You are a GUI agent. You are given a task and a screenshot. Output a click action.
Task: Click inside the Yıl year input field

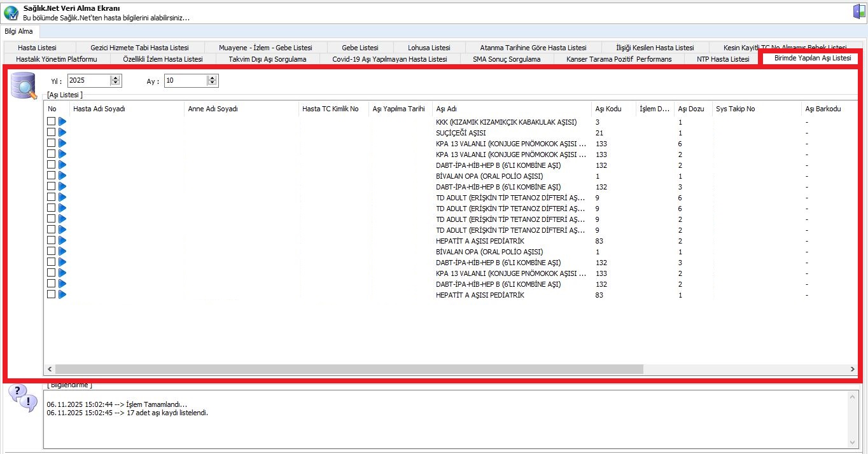click(x=88, y=81)
